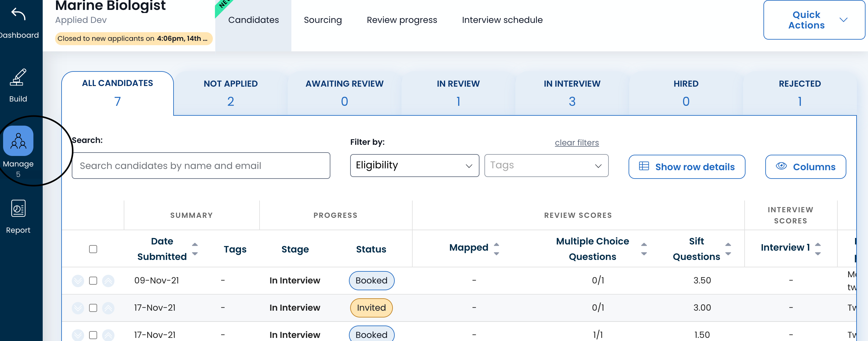Select the In Interview candidates tab
Image resolution: width=868 pixels, height=341 pixels.
click(571, 93)
